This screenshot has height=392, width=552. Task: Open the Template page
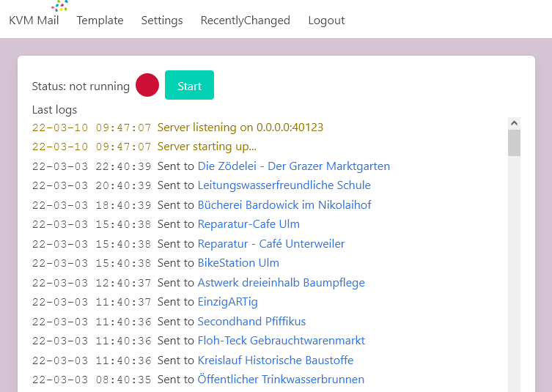[100, 21]
